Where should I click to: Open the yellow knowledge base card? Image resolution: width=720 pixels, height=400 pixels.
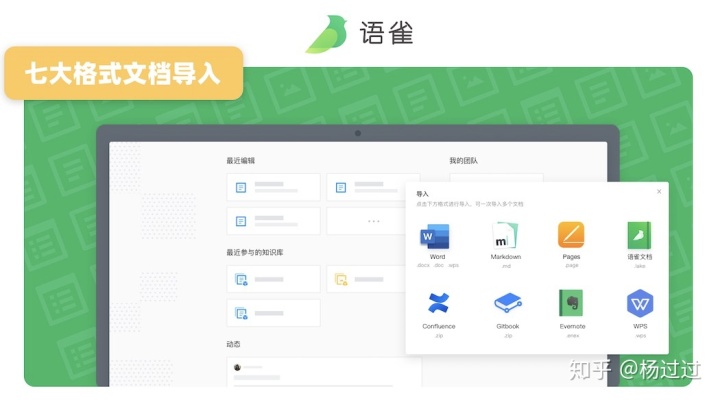pyautogui.click(x=367, y=279)
